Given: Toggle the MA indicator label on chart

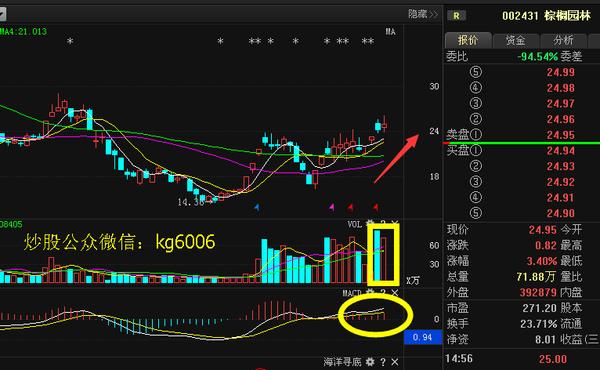Looking at the screenshot, I should tap(390, 32).
